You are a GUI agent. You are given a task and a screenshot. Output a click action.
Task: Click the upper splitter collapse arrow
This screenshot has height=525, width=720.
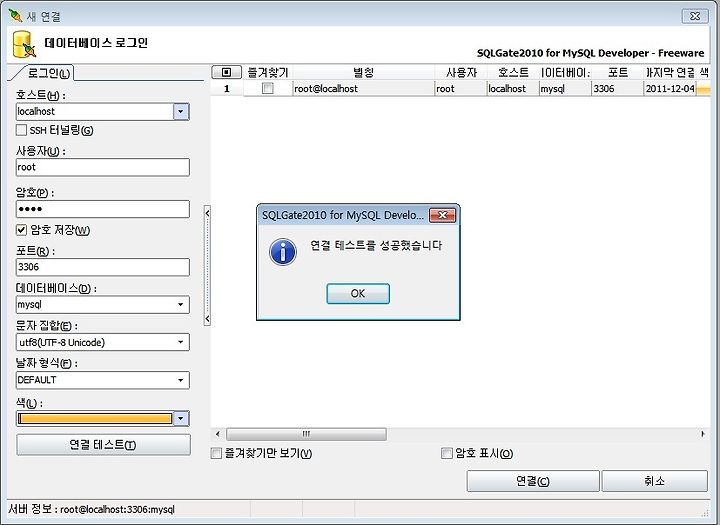pyautogui.click(x=207, y=213)
